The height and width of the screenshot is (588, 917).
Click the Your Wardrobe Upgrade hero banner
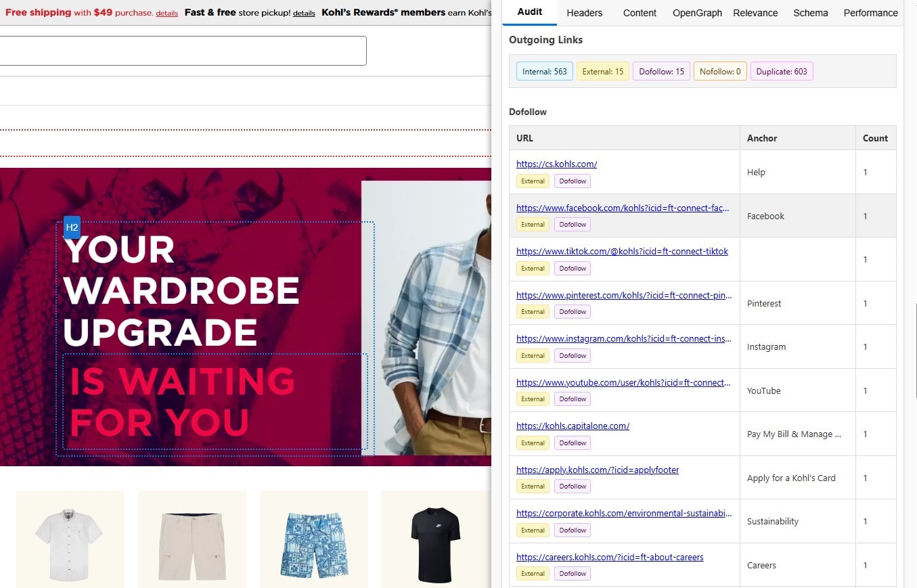click(203, 318)
